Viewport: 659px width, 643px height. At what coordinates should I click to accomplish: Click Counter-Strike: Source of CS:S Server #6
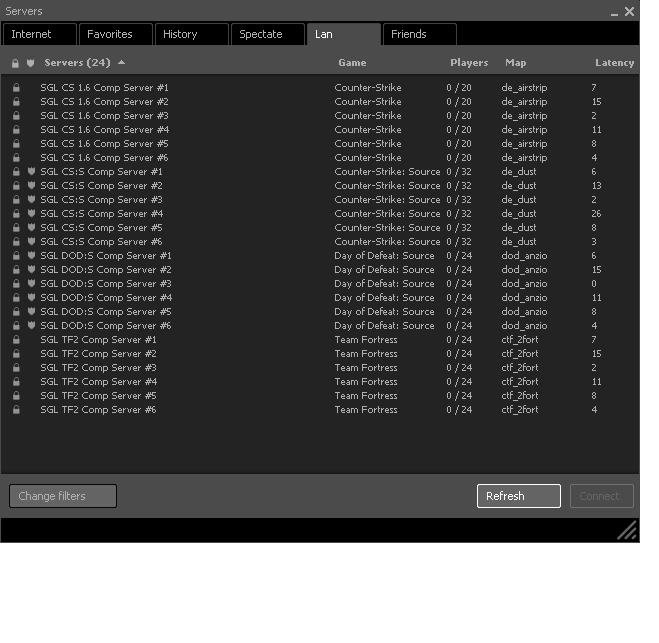pyautogui.click(x=387, y=242)
